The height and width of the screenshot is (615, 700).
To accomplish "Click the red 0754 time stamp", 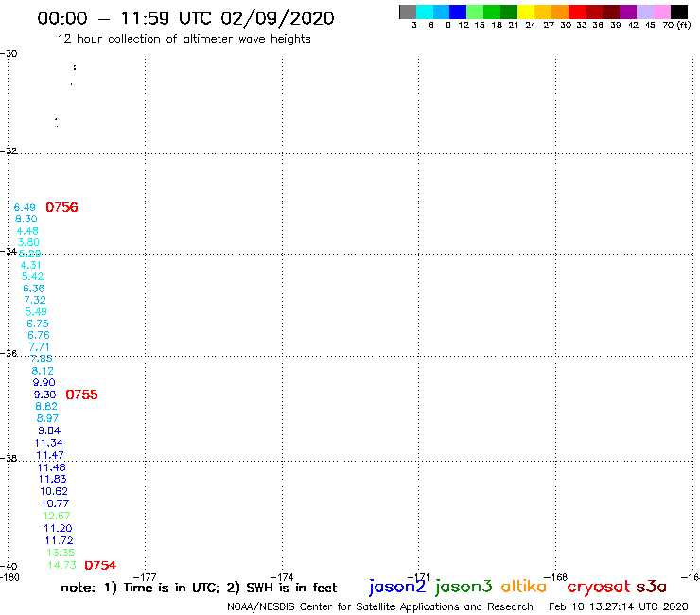I will [x=100, y=565].
